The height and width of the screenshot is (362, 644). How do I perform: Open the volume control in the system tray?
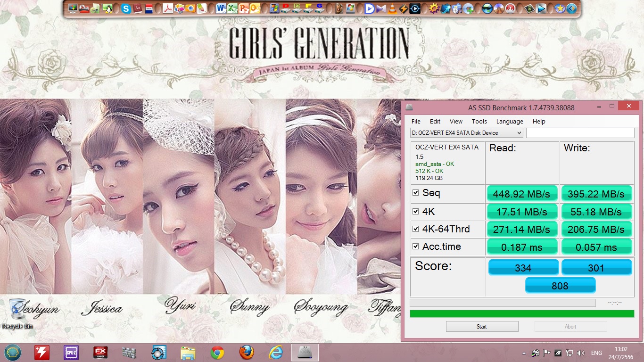pos(580,353)
